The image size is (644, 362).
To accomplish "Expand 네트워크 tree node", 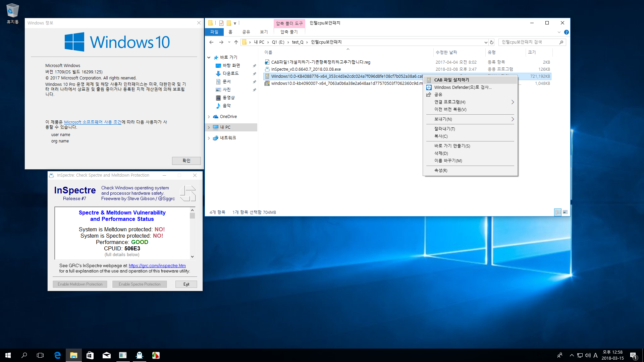I will [x=209, y=138].
